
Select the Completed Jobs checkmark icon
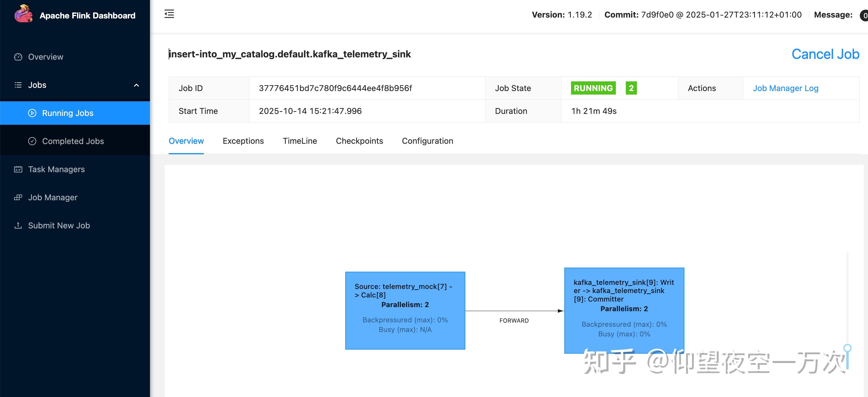pos(32,141)
